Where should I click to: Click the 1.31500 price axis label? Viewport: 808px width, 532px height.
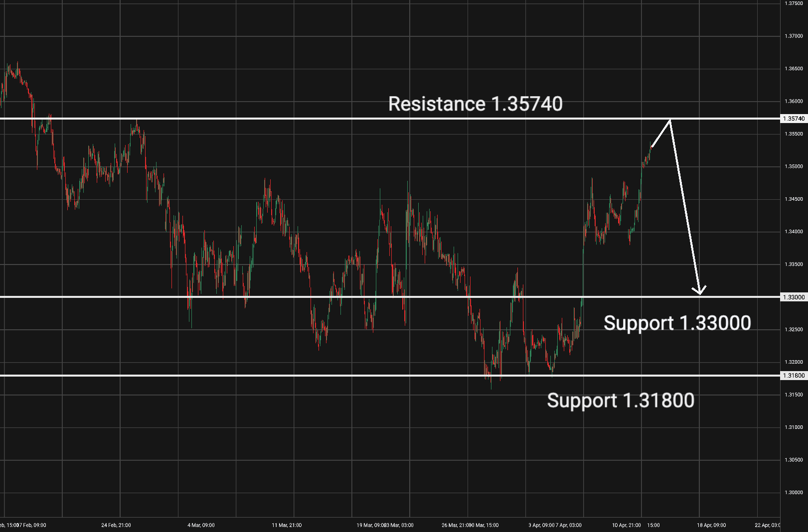coord(794,395)
